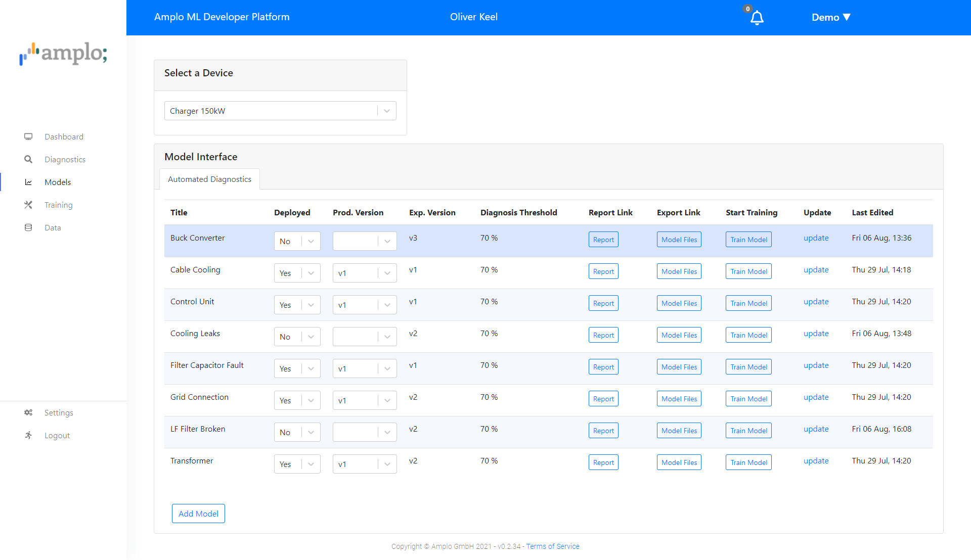The height and width of the screenshot is (560, 971).
Task: Open the Terms of Service link
Action: click(x=553, y=546)
